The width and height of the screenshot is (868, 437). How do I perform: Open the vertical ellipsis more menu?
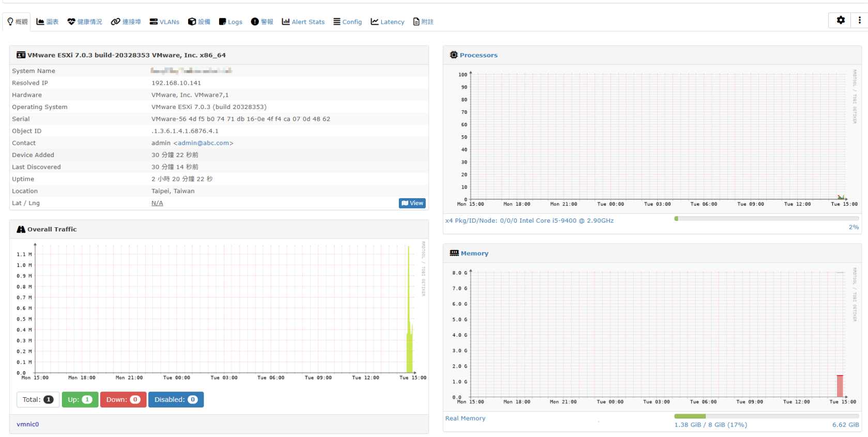tap(859, 20)
